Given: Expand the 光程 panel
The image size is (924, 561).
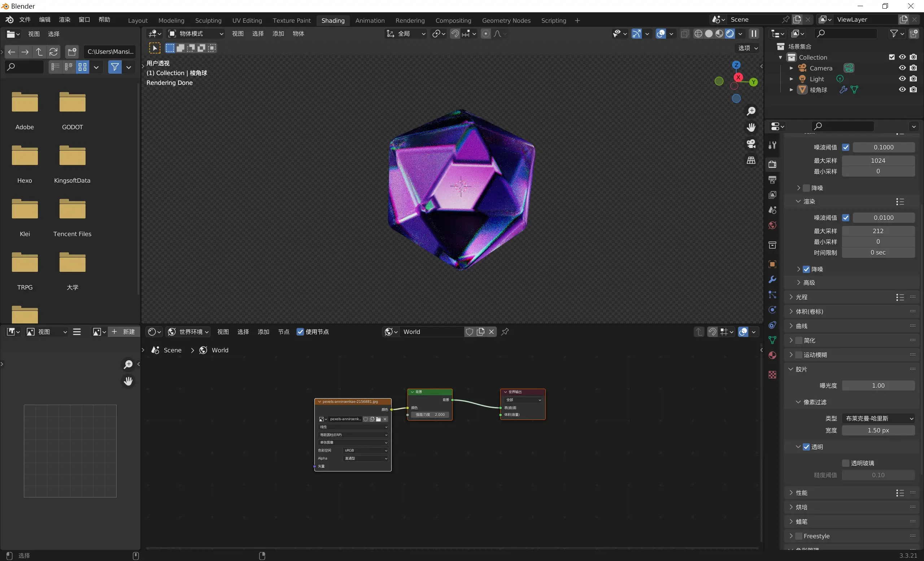Looking at the screenshot, I should point(801,297).
